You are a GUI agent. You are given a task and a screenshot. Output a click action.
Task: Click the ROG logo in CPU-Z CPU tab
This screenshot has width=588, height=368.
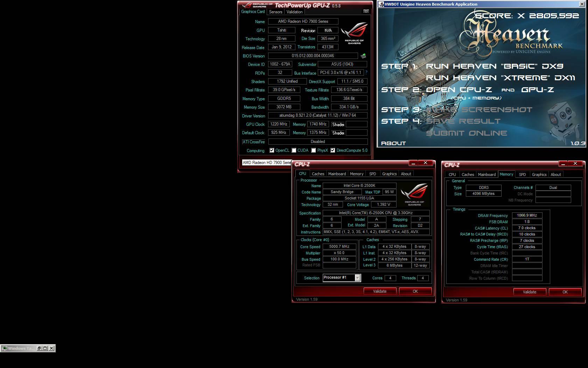click(414, 194)
